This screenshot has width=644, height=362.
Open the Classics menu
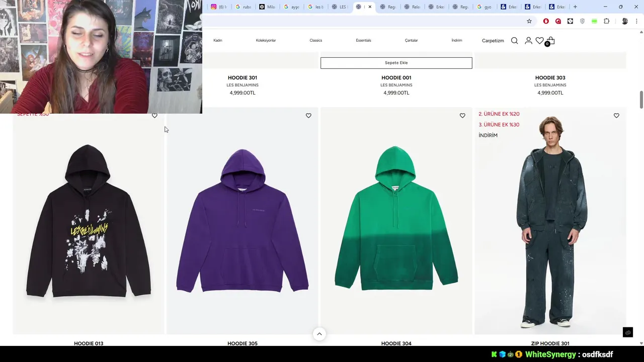point(316,40)
